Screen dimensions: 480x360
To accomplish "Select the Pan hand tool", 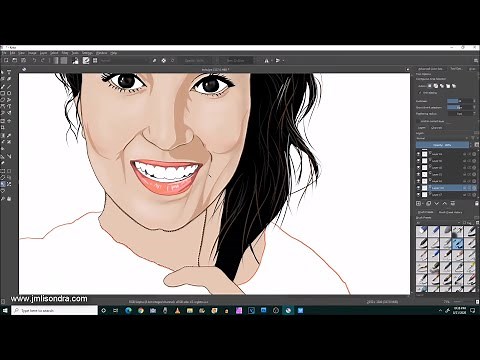I will click(x=9, y=199).
